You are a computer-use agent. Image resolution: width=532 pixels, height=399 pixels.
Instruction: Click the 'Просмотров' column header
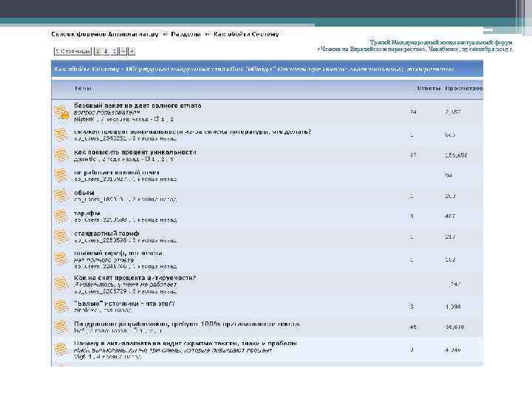tap(464, 88)
